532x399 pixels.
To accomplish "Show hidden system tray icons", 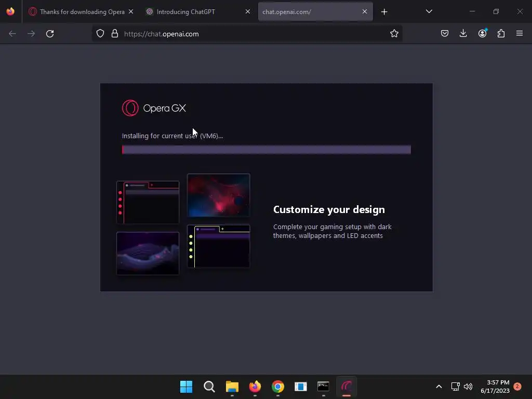I will [x=438, y=387].
